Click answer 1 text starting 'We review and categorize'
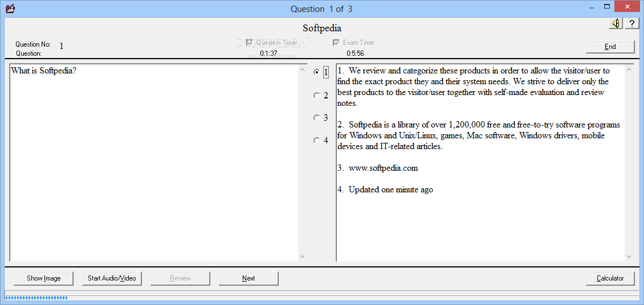This screenshot has width=644, height=305. 474,87
